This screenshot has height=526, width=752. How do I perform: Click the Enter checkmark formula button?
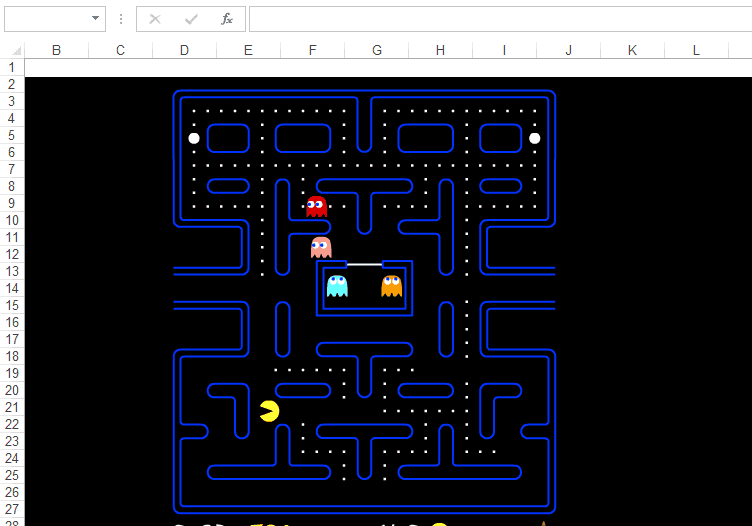click(191, 19)
